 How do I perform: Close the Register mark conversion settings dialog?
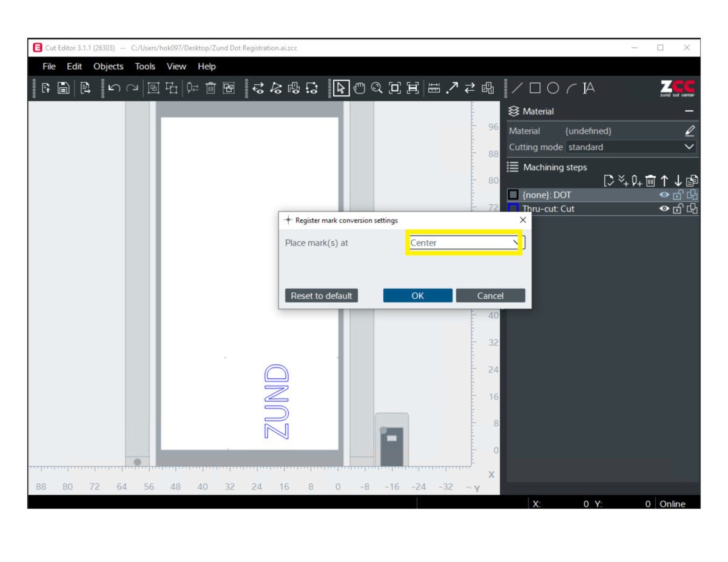[523, 220]
